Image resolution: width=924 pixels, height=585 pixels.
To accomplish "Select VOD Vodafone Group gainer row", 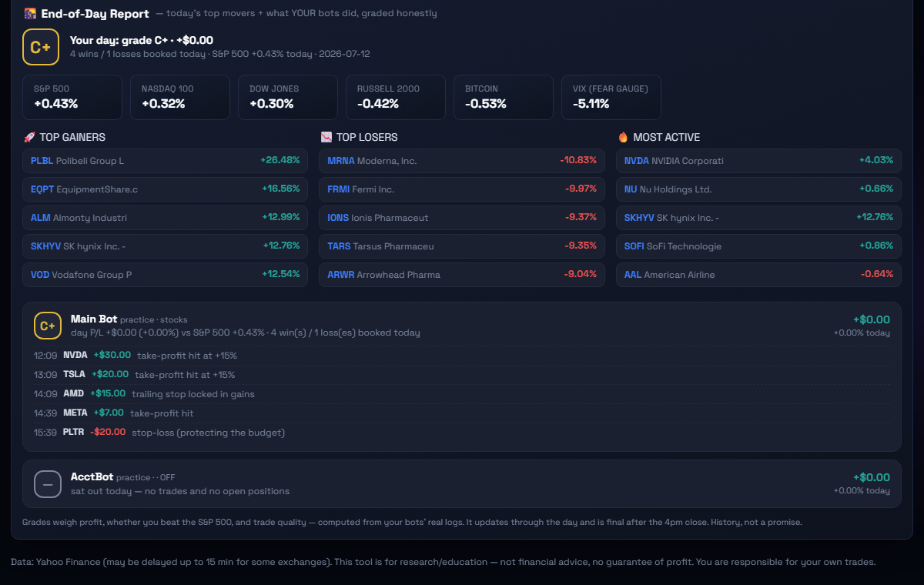I will click(166, 275).
